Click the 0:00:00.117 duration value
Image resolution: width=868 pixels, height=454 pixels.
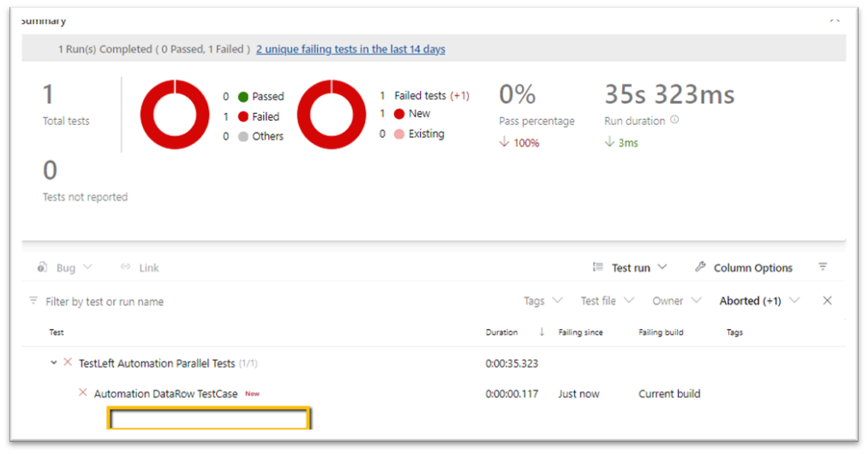tap(512, 394)
